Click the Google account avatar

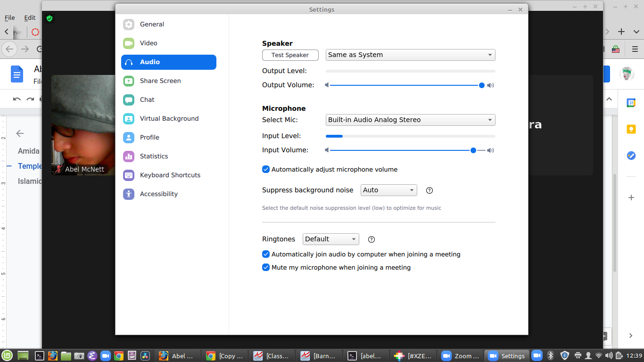pyautogui.click(x=627, y=74)
